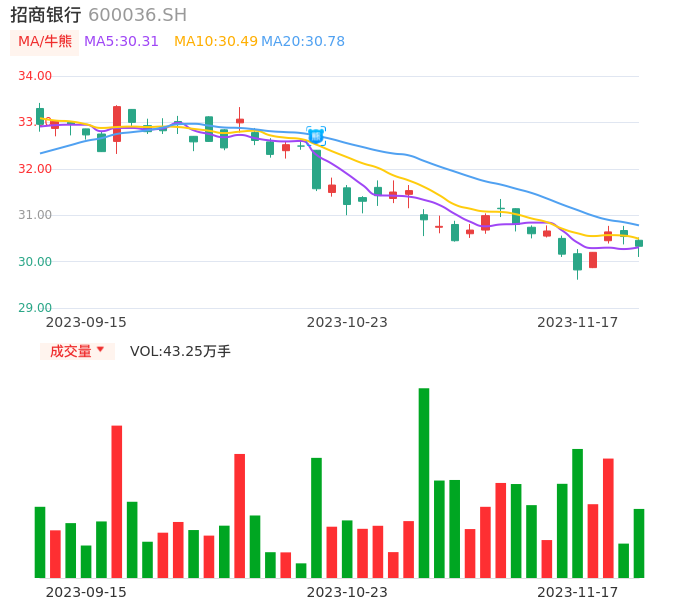
Task: Click 2023-09-15 date under the volume chart
Action: [x=86, y=592]
